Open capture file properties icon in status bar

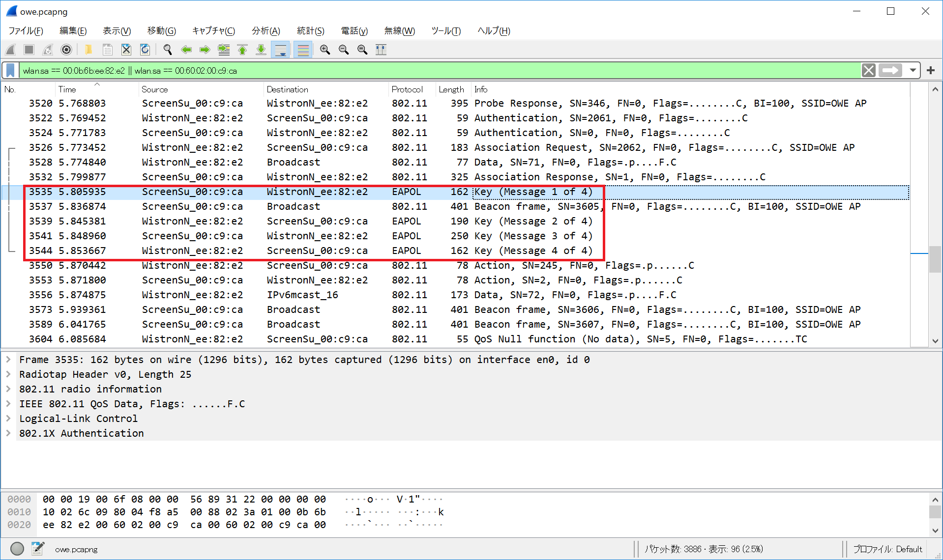tap(38, 549)
